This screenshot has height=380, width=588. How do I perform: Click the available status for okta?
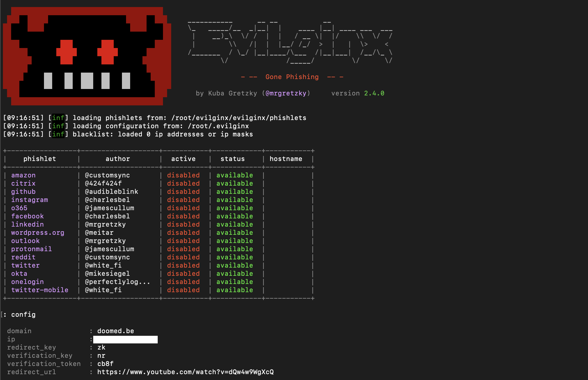coord(234,274)
